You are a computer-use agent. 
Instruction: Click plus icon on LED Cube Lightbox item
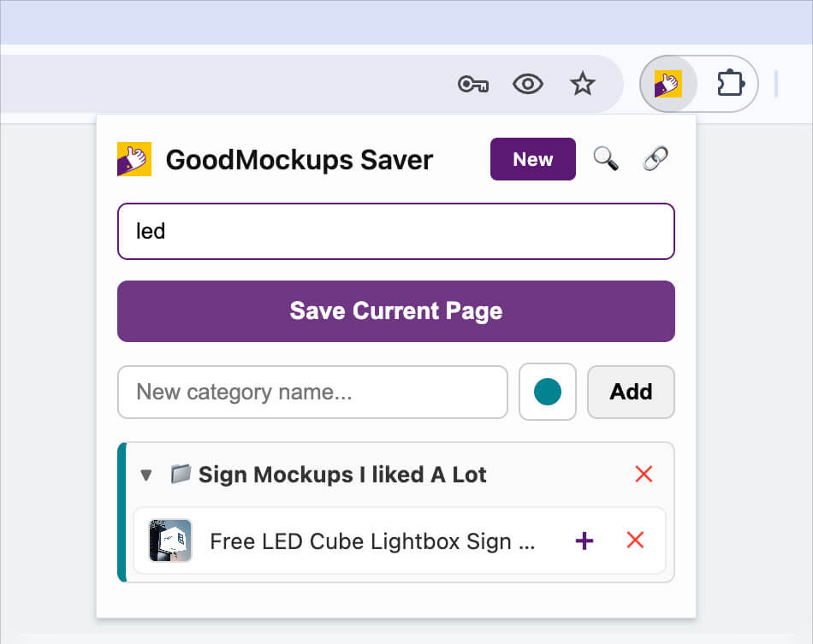pos(585,541)
